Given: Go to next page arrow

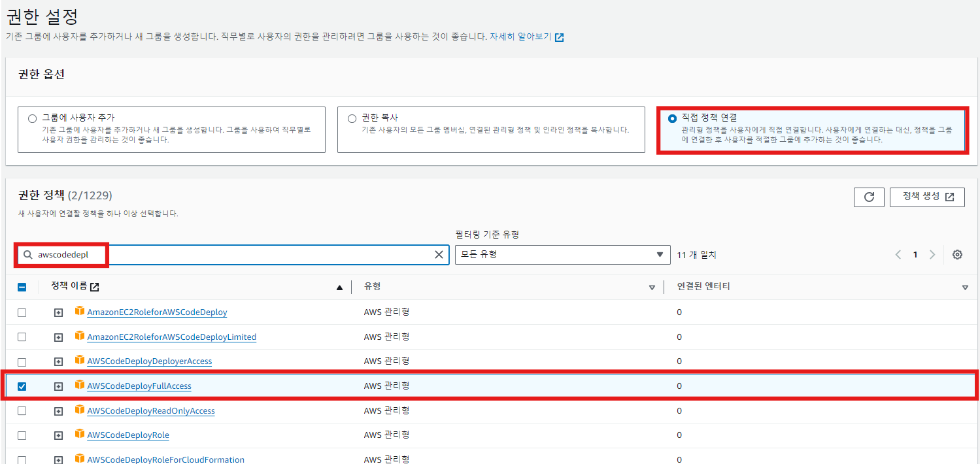Looking at the screenshot, I should [x=932, y=255].
